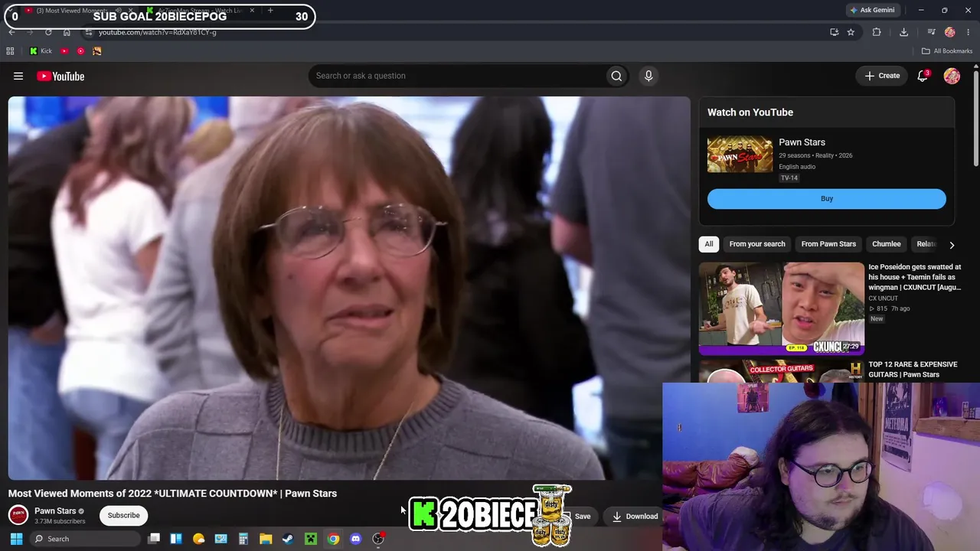980x551 pixels.
Task: Switch to Discord on the taskbar
Action: pyautogui.click(x=355, y=539)
